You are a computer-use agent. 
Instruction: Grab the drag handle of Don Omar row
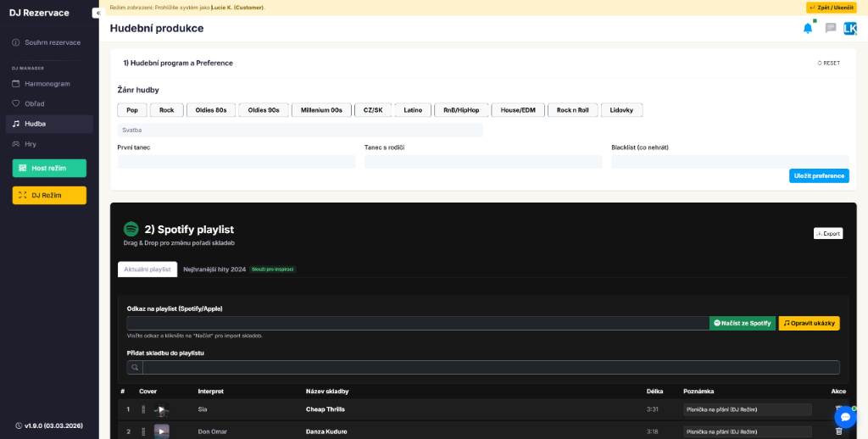[x=143, y=431]
